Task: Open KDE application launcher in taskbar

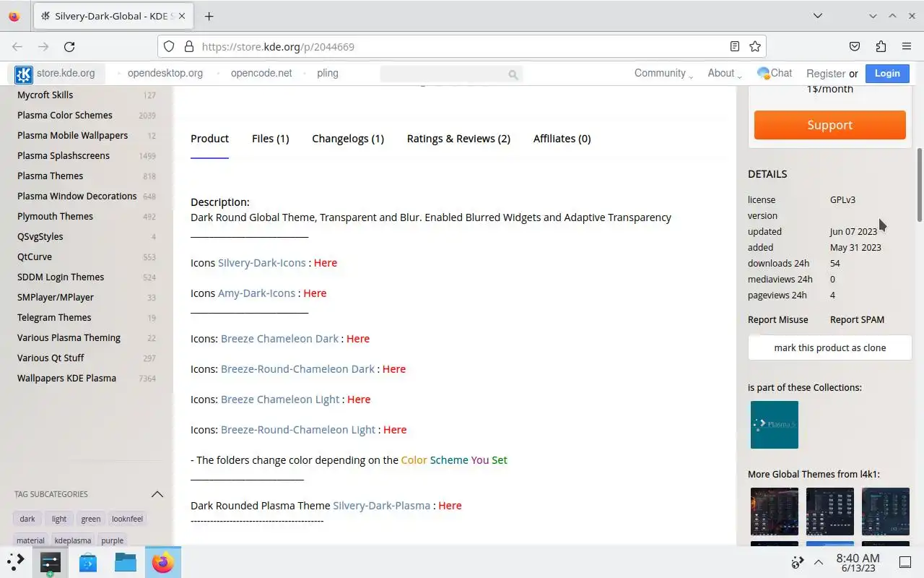Action: click(x=16, y=561)
